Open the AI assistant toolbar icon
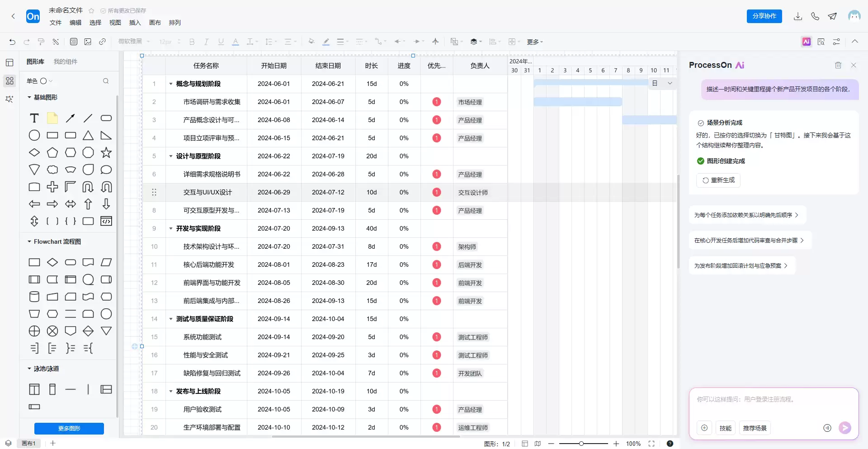Viewport: 868px width, 449px height. [807, 42]
